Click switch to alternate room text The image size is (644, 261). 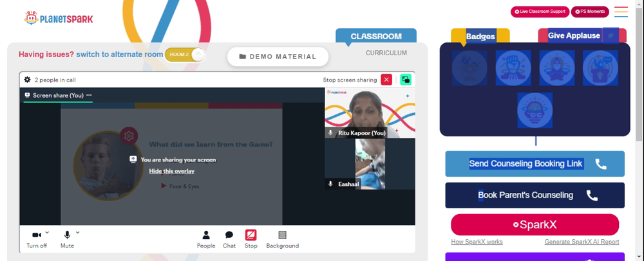120,55
